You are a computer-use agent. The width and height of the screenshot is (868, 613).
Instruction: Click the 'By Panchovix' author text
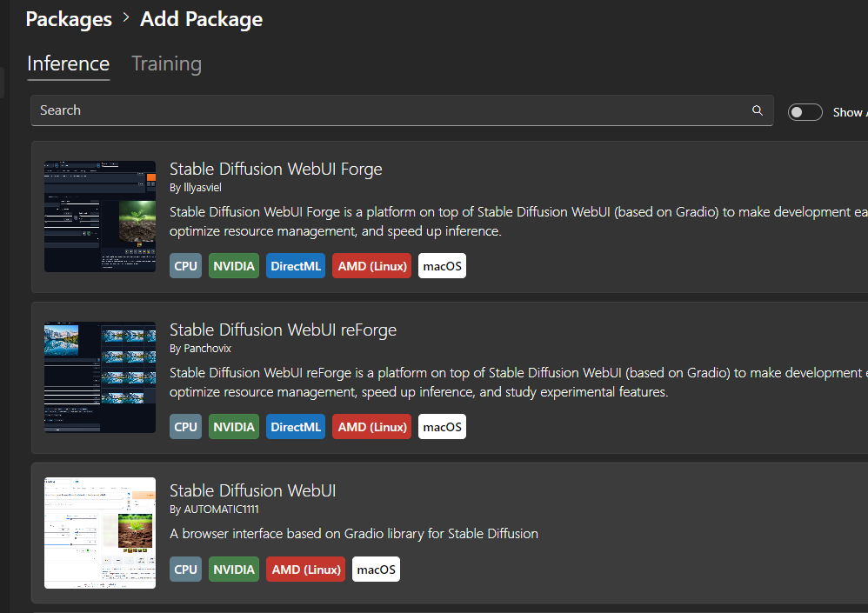click(200, 349)
